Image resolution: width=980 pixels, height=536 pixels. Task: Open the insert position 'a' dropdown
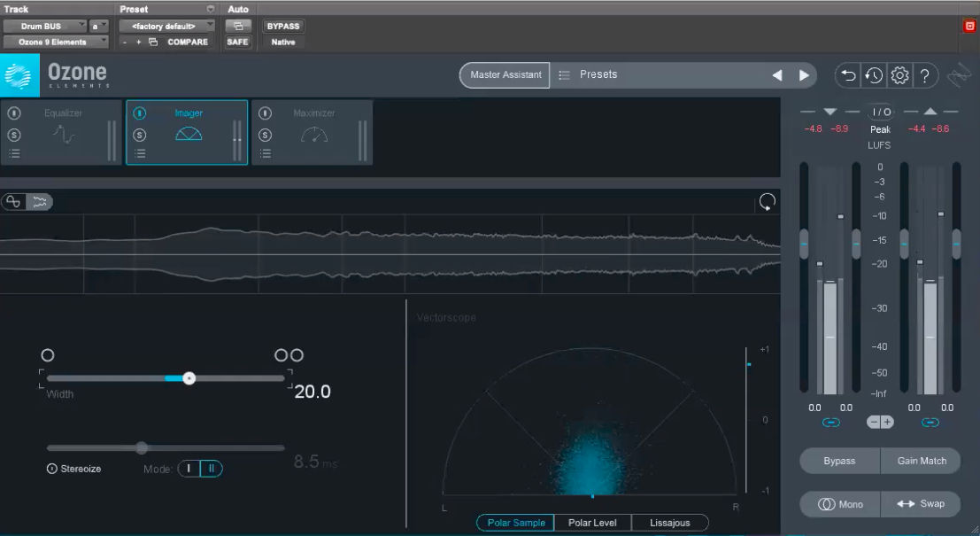point(99,27)
